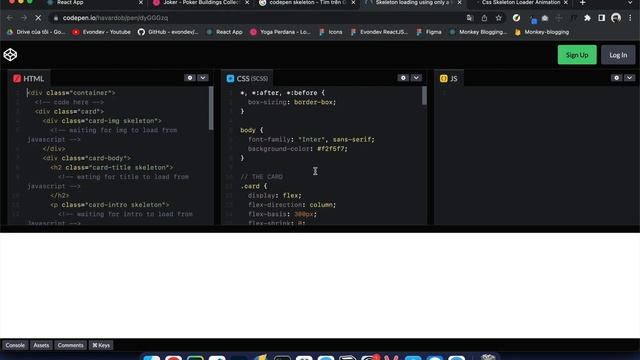Screen dimensions: 640x360
Task: Open a new browser tab with plus icon
Action: coord(582,2)
